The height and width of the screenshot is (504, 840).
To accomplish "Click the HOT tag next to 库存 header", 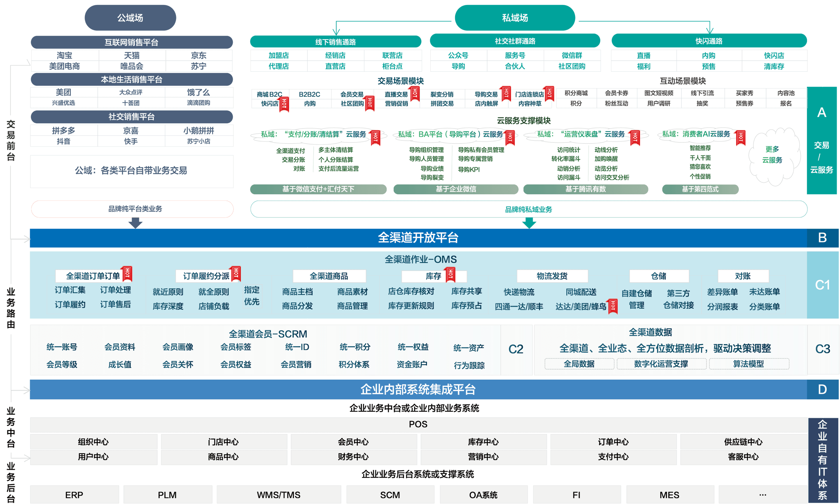I will [450, 274].
